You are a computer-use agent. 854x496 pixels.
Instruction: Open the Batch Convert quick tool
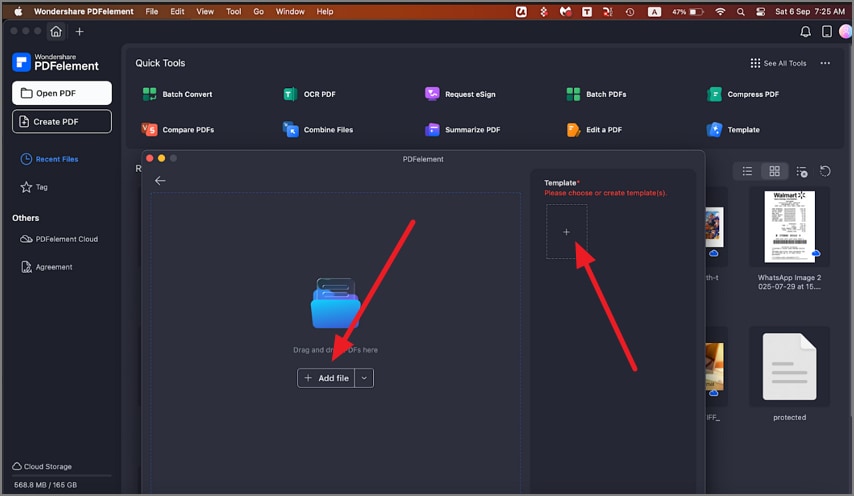[178, 94]
